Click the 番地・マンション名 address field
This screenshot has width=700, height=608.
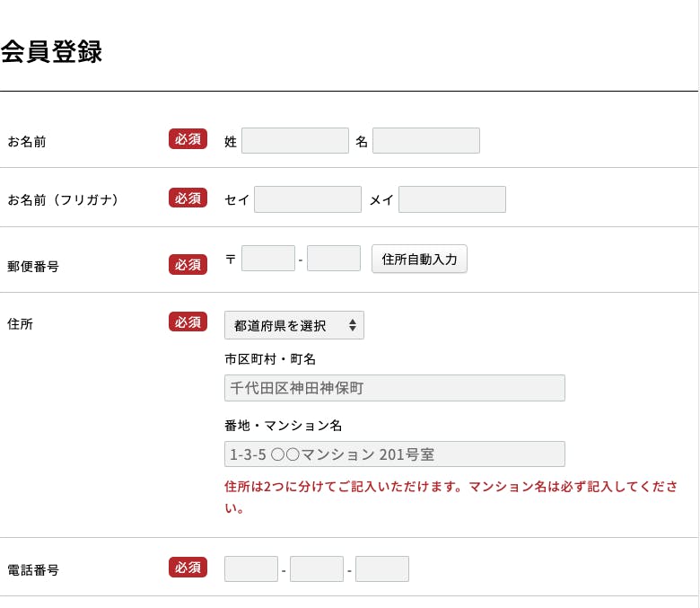coord(394,454)
